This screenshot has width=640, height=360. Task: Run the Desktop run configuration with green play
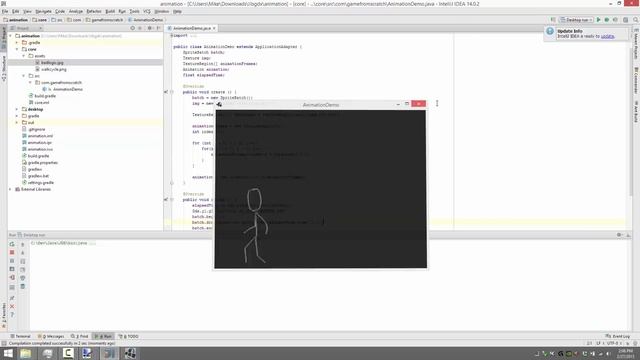[x=598, y=20]
